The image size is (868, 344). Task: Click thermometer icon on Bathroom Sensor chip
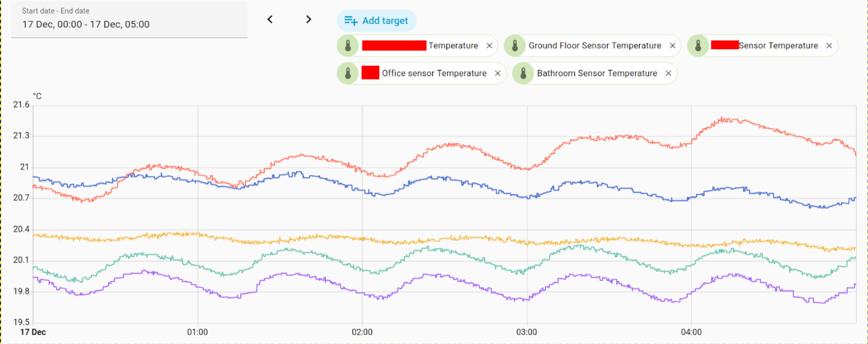[523, 73]
